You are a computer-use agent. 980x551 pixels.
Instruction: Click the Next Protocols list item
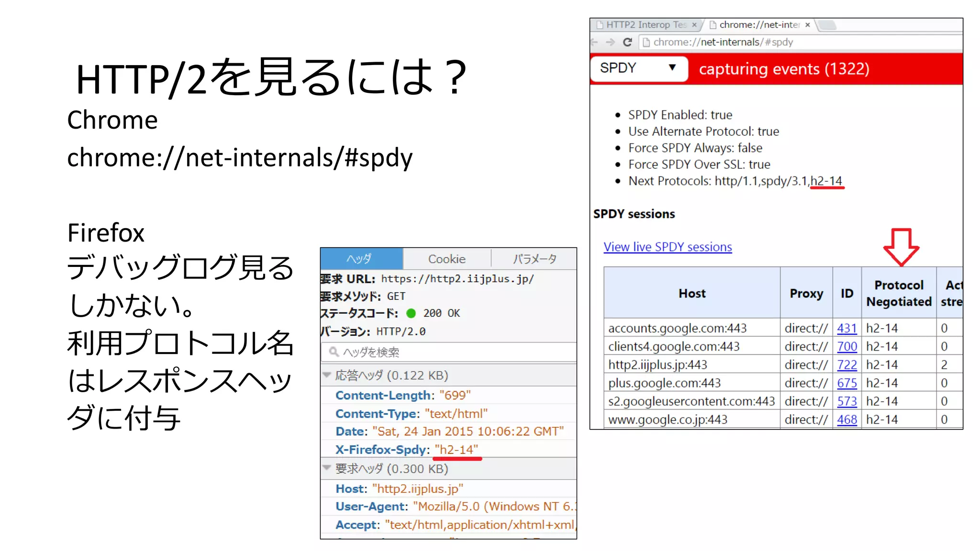pyautogui.click(x=735, y=181)
